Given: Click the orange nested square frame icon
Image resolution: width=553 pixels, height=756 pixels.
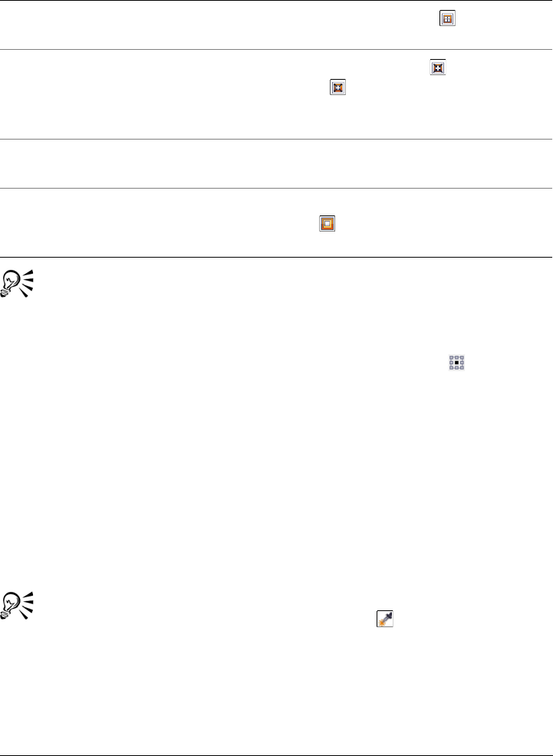Looking at the screenshot, I should (327, 225).
